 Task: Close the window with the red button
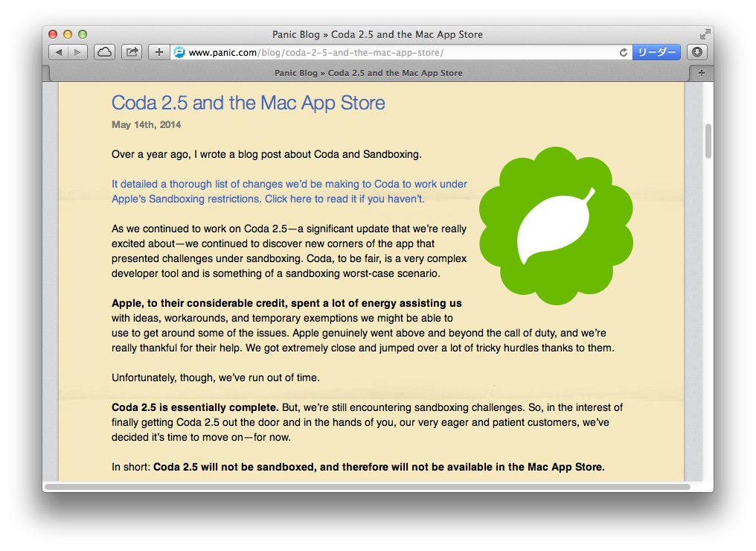[x=53, y=34]
